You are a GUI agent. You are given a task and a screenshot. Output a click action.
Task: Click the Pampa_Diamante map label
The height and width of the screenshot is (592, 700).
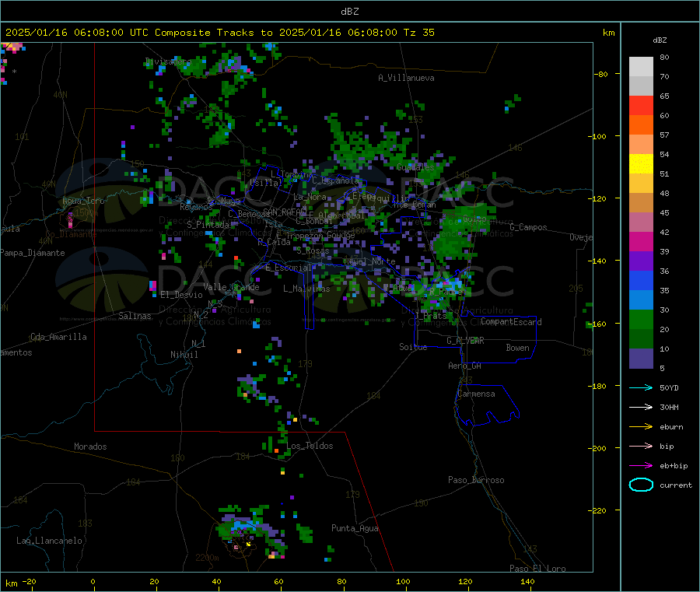pos(33,253)
